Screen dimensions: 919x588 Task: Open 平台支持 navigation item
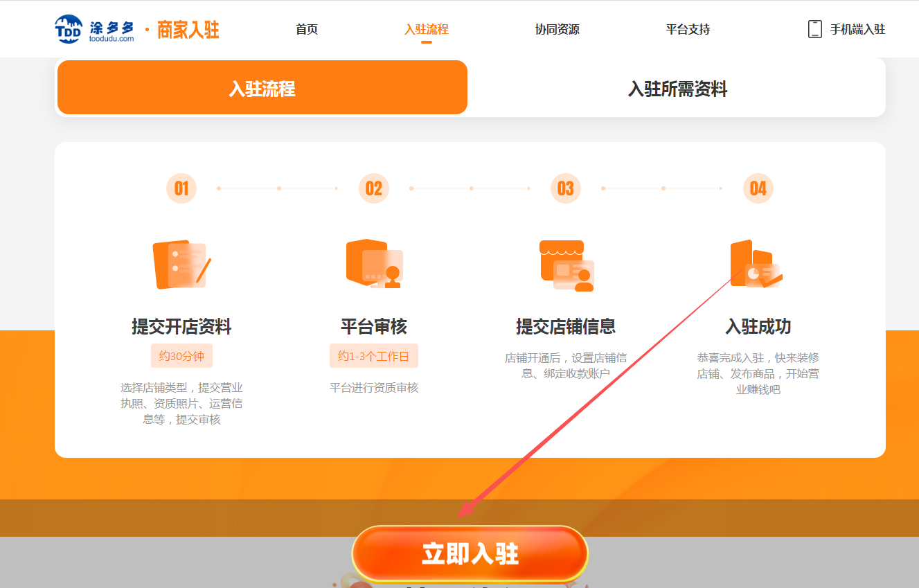[x=688, y=29]
